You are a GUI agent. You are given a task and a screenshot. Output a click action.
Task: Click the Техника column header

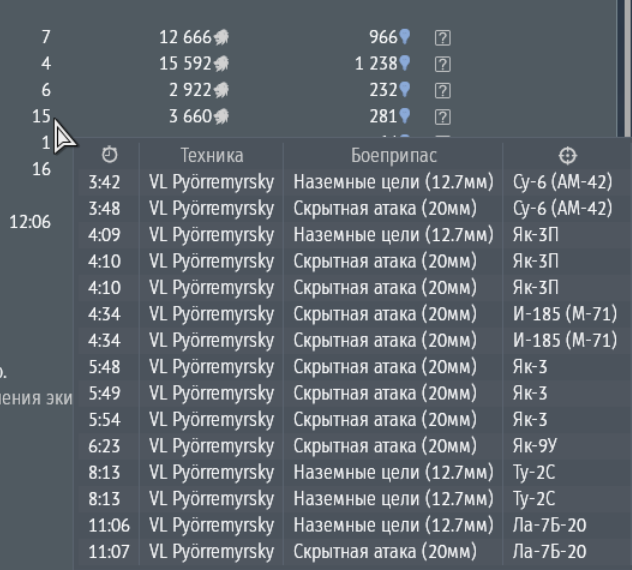(212, 156)
